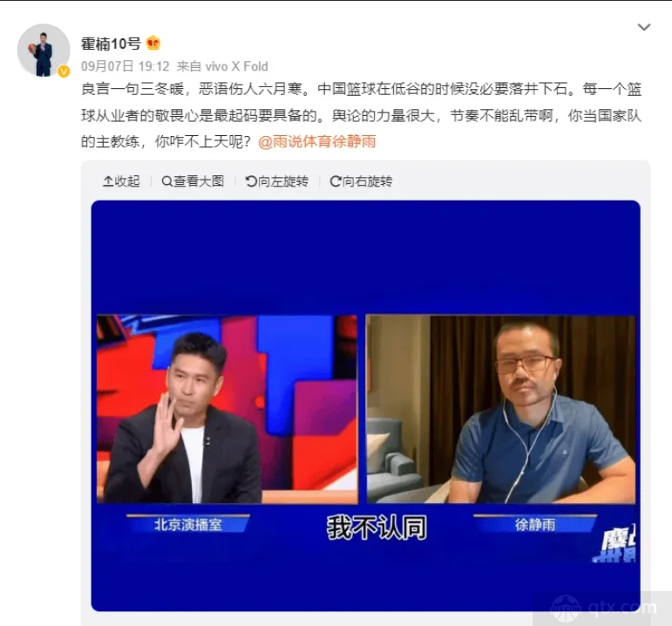Open the 霍楠10号 profile avatar

click(44, 51)
